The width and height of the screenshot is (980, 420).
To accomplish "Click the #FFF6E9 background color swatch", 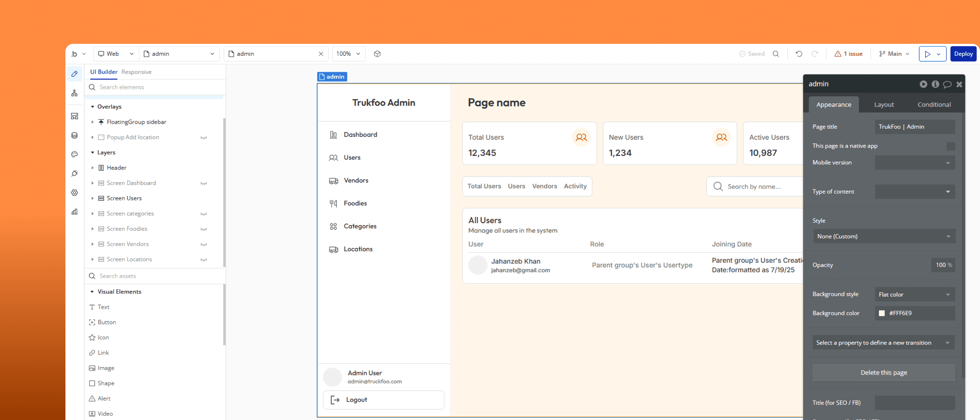I will coord(881,313).
